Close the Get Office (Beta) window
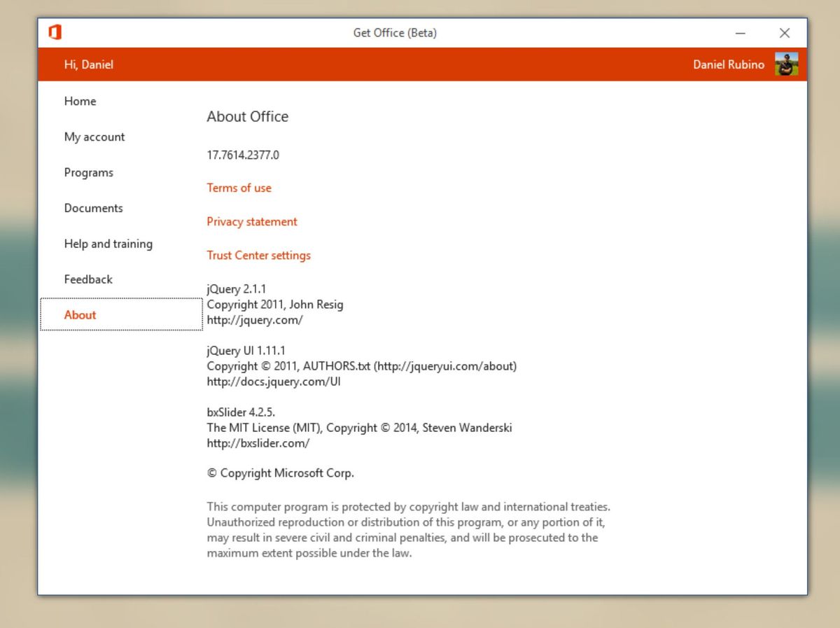Screen dimensions: 840x628 (785, 33)
